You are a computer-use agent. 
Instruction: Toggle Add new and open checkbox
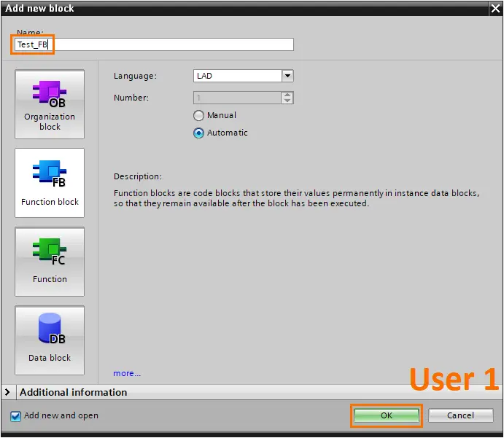click(x=15, y=416)
